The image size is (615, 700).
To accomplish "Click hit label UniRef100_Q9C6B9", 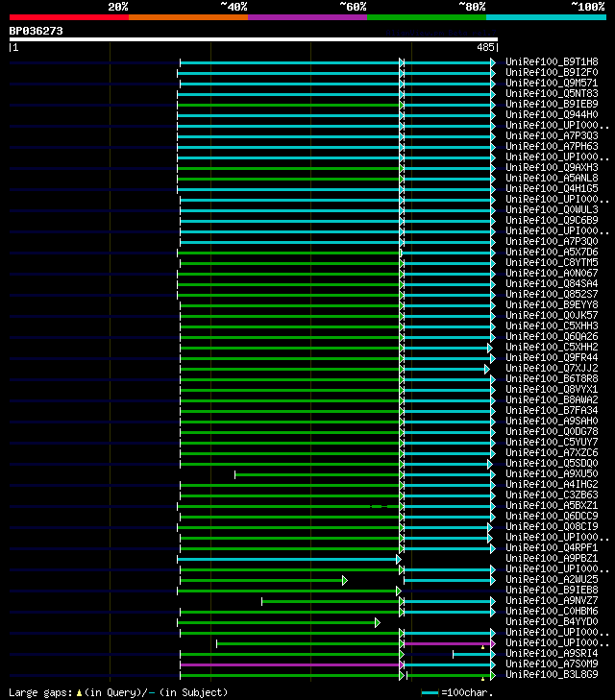I will point(552,220).
